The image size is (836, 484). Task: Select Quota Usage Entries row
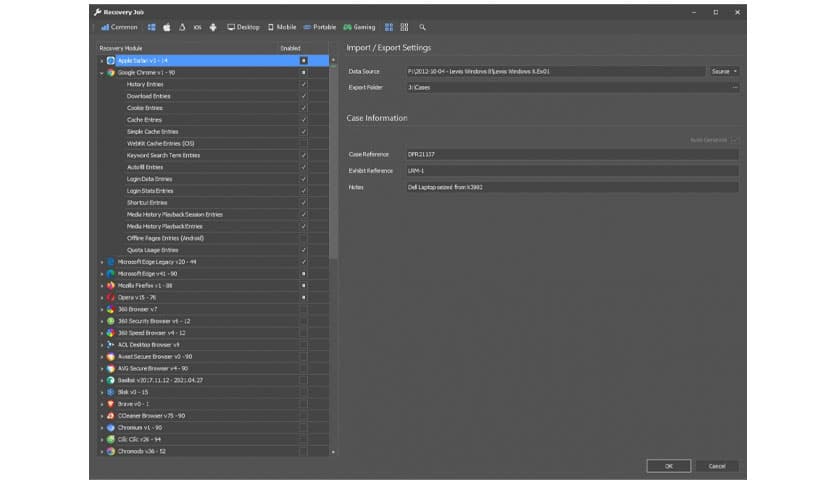coord(213,250)
